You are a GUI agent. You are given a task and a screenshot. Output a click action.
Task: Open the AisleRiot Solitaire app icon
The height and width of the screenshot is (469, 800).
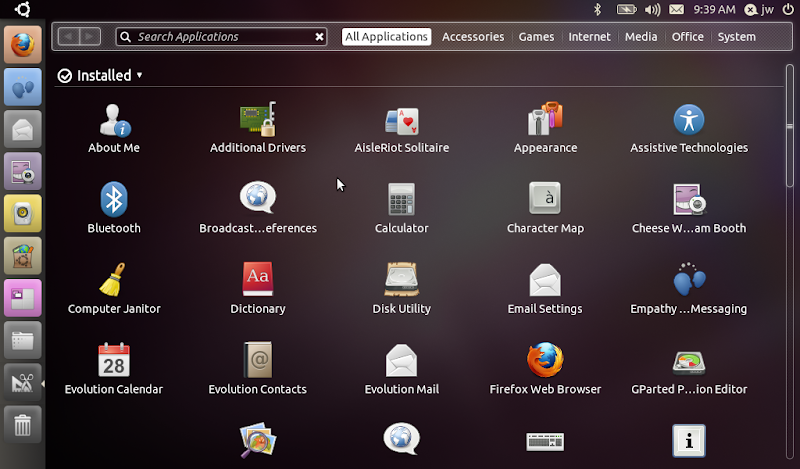pyautogui.click(x=401, y=121)
